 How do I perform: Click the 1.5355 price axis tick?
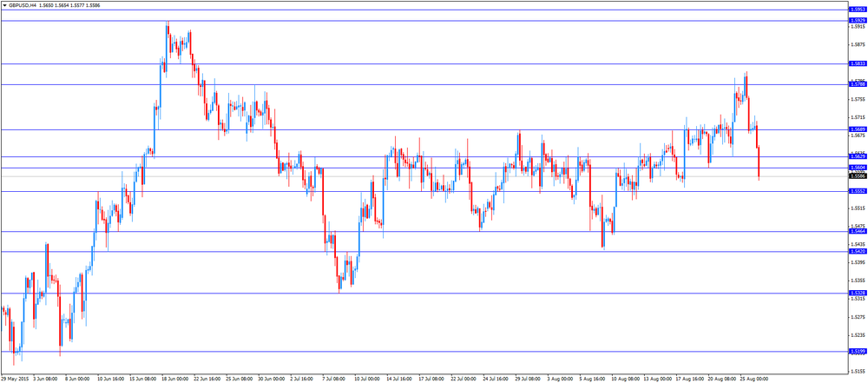(x=857, y=281)
